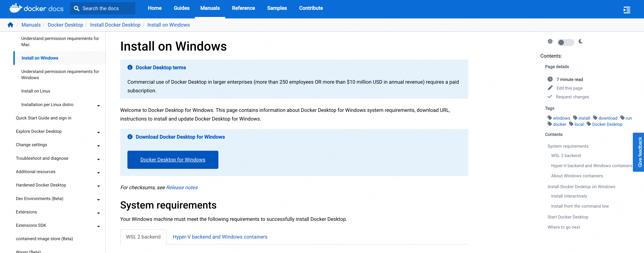Expand Dev Environments (Beta) section
This screenshot has width=644, height=253.
click(99, 200)
